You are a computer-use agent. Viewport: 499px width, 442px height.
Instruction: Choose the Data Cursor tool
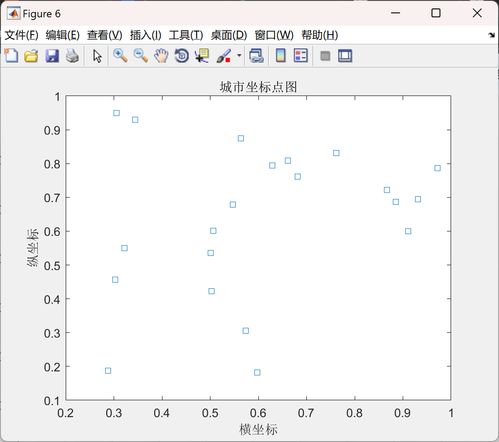point(202,56)
